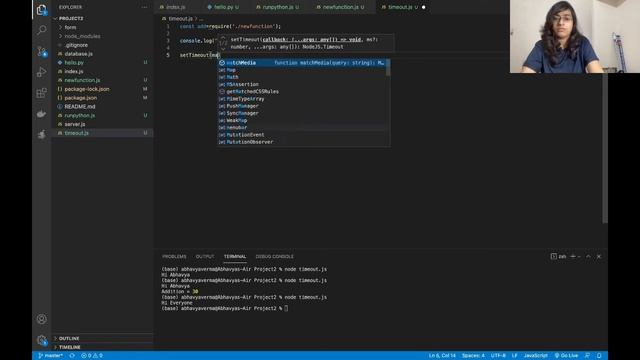The width and height of the screenshot is (640, 360).
Task: Open hello.py in explorer
Action: coord(102,62)
